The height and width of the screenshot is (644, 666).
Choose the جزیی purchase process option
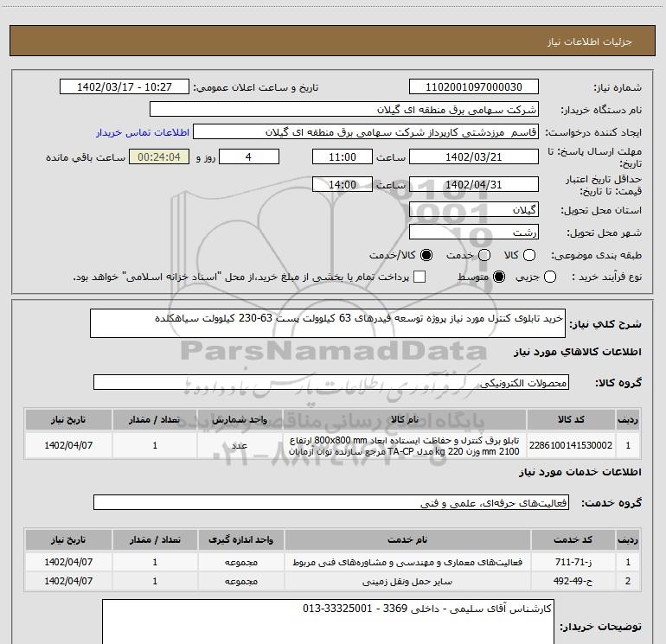[x=549, y=277]
